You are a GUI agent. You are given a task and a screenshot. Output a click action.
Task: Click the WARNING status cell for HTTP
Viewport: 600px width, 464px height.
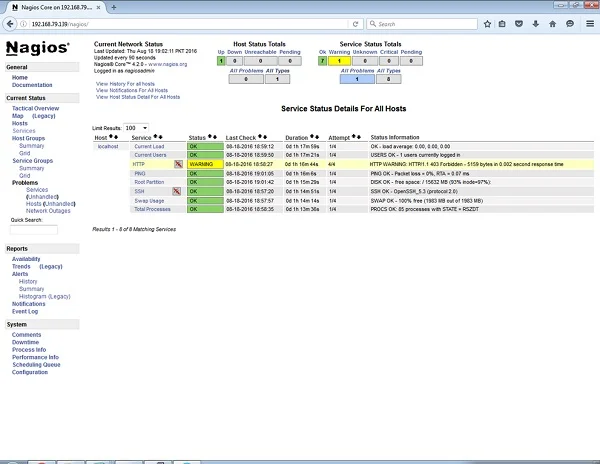[x=205, y=164]
